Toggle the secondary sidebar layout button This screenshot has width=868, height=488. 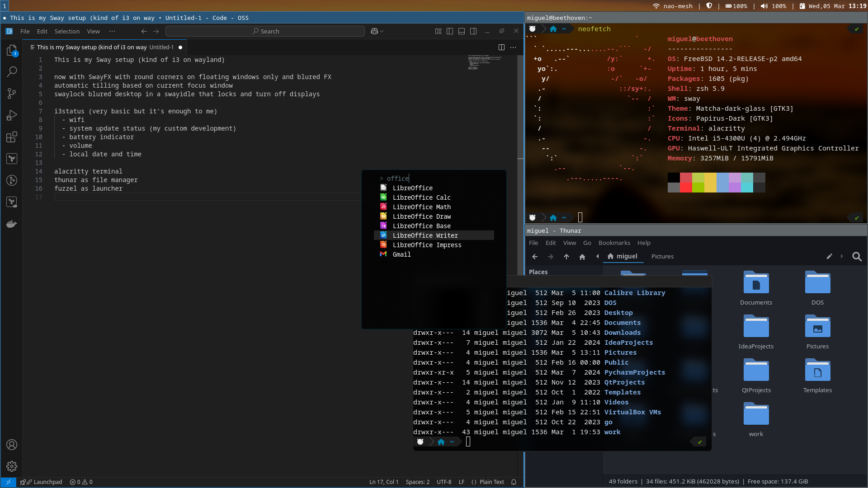pos(473,31)
